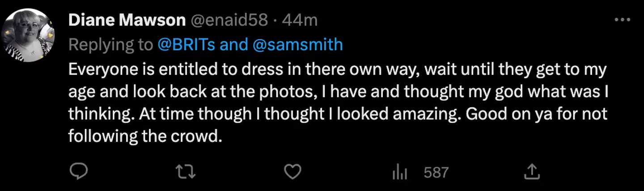Visit the @enaid58 handle
The height and width of the screenshot is (191, 644).
229,20
